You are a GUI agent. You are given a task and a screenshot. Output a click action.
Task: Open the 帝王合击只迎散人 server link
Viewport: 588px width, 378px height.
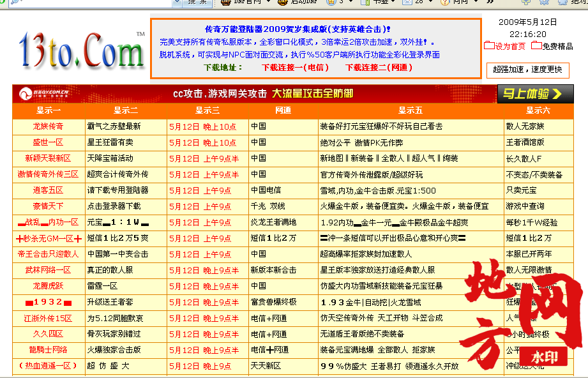[x=48, y=254]
